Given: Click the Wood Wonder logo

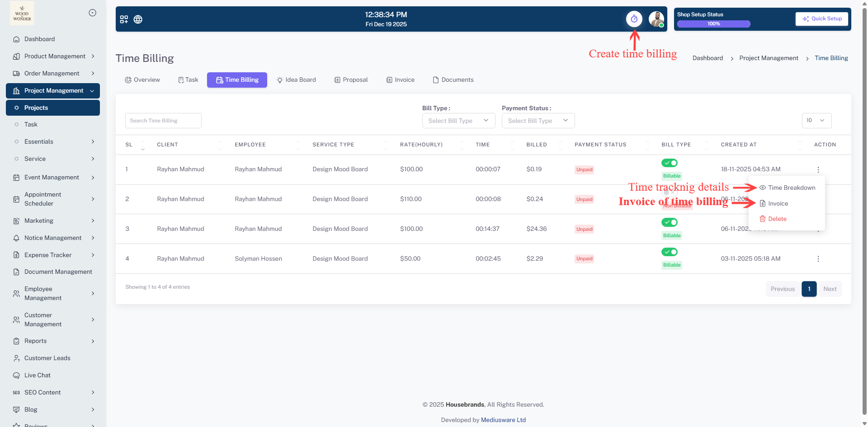Looking at the screenshot, I should [x=22, y=13].
